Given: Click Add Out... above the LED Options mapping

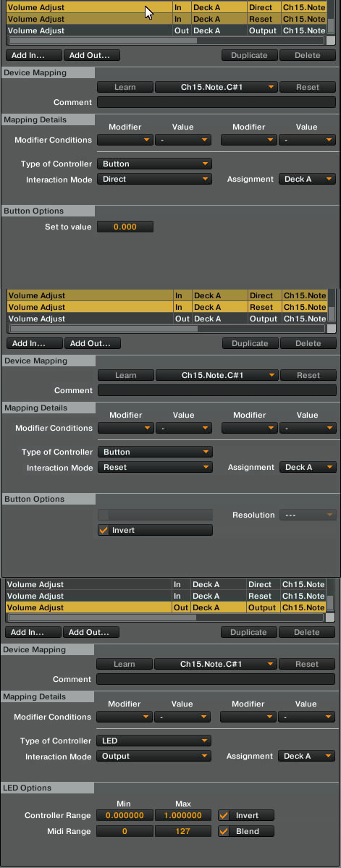Looking at the screenshot, I should [90, 632].
